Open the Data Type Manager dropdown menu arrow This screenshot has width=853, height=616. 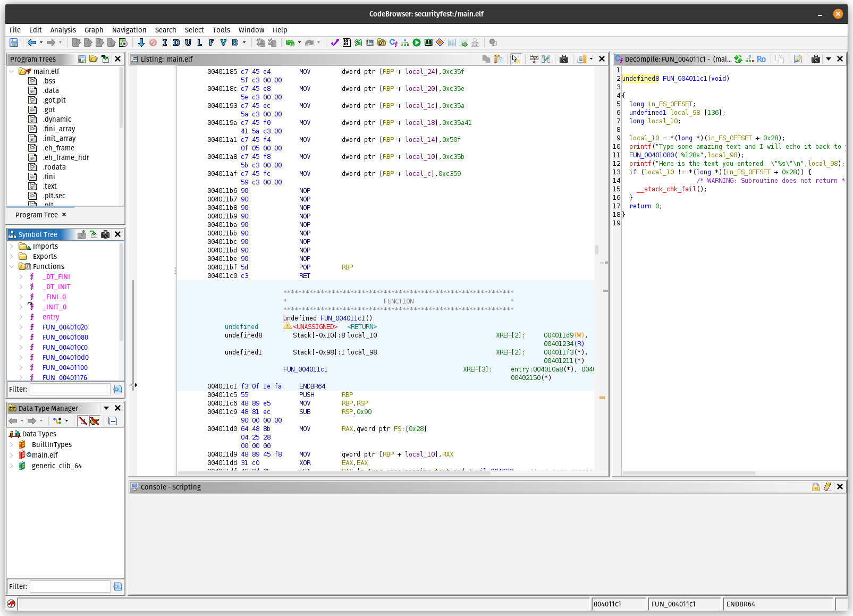point(106,408)
